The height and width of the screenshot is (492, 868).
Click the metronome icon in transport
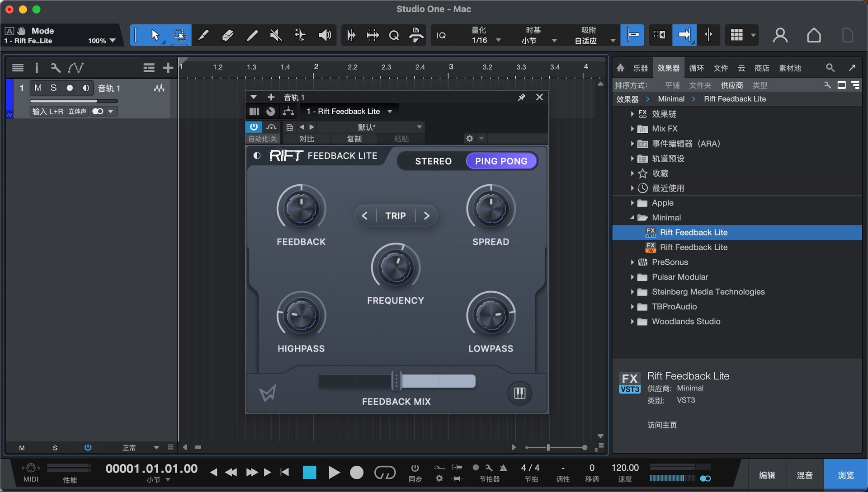coord(503,468)
